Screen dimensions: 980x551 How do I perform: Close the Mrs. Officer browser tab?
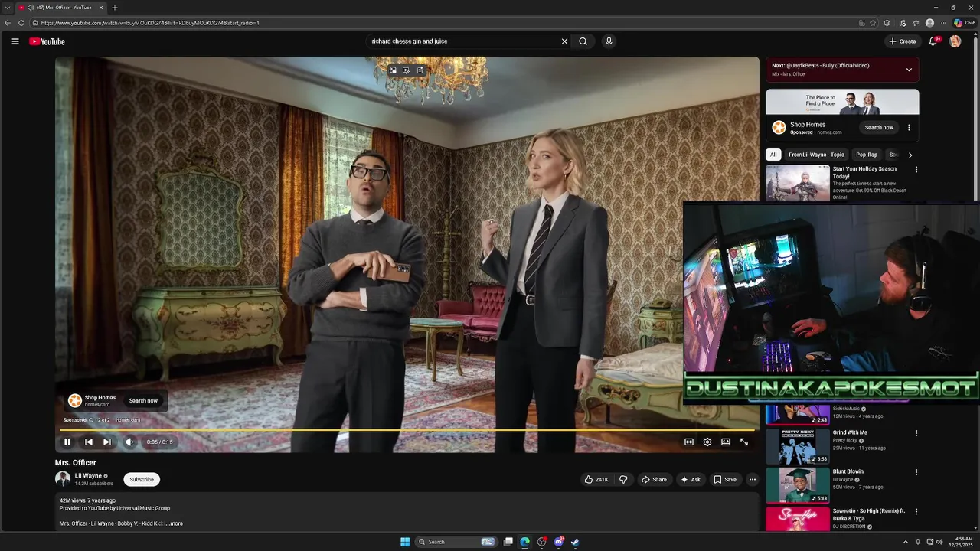[x=100, y=8]
